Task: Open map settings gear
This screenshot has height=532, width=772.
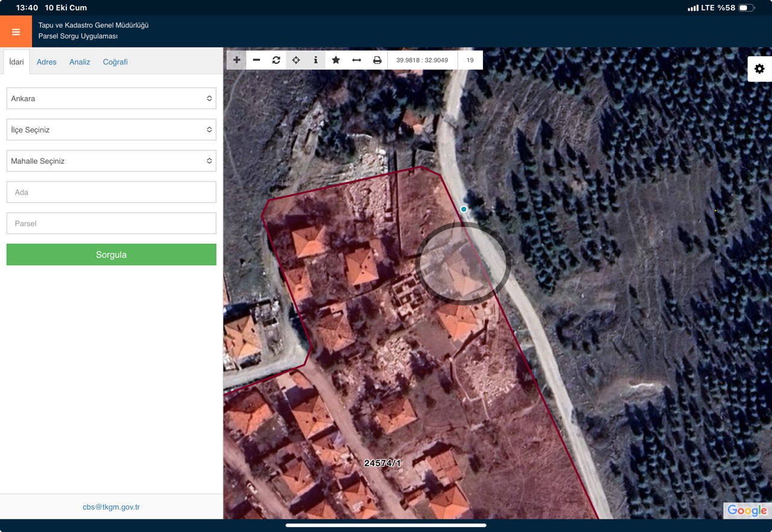Action: (759, 69)
